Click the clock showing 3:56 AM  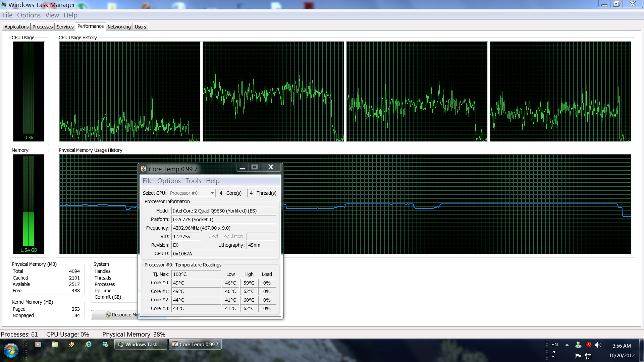622,346
